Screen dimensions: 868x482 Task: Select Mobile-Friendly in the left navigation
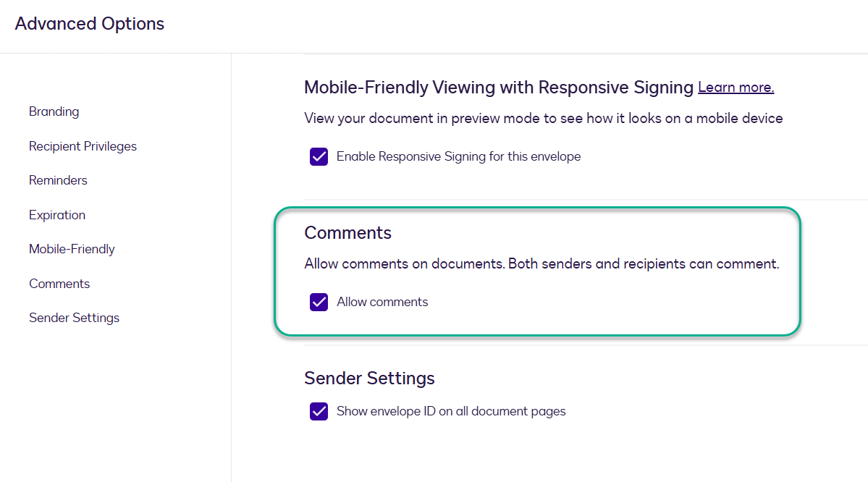coord(72,249)
